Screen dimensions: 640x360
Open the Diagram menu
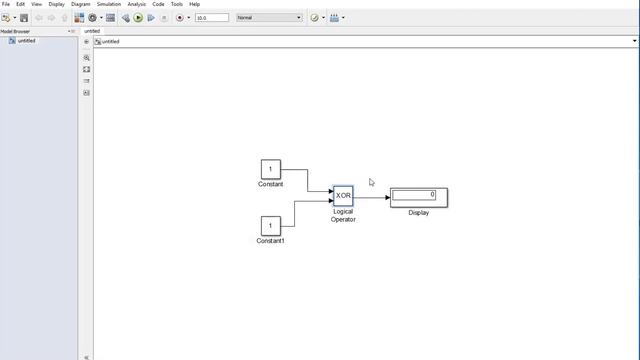tap(80, 4)
